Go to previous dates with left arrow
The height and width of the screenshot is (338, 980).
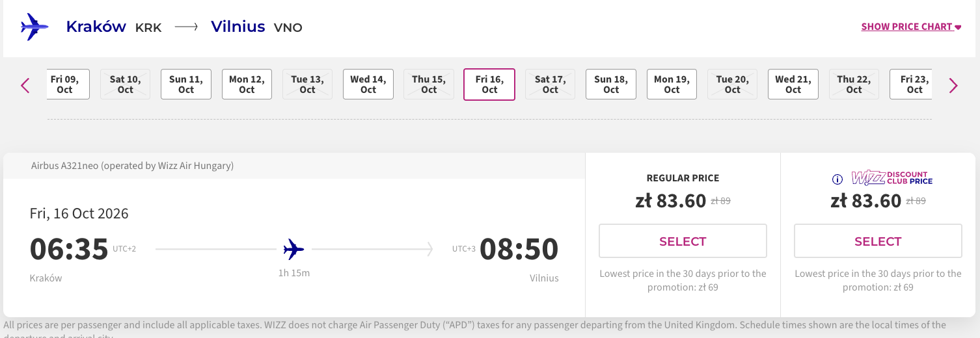coord(25,85)
